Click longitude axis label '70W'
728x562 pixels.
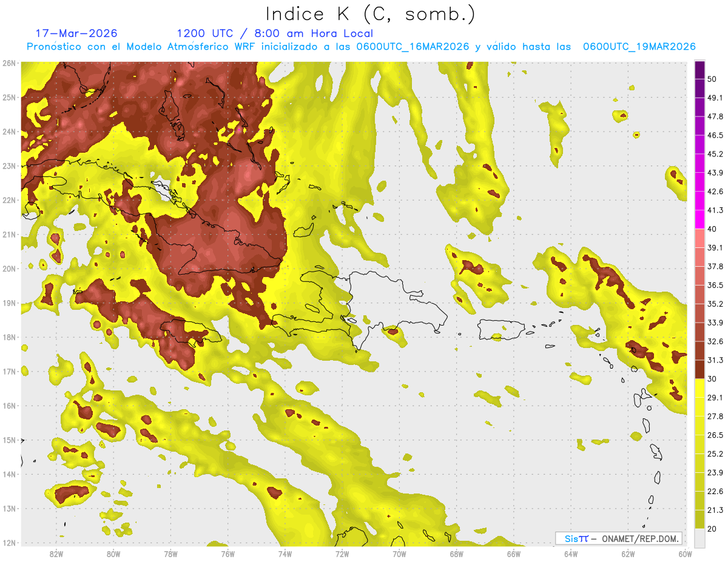click(x=399, y=554)
